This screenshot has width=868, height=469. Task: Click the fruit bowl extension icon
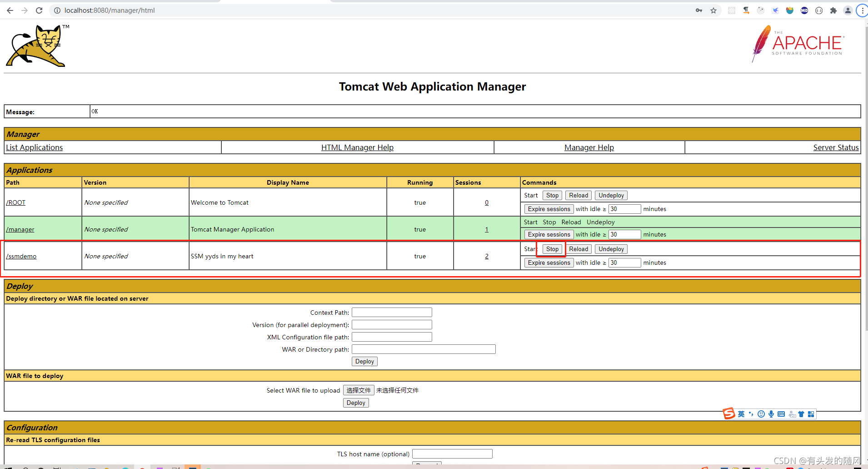tap(790, 10)
